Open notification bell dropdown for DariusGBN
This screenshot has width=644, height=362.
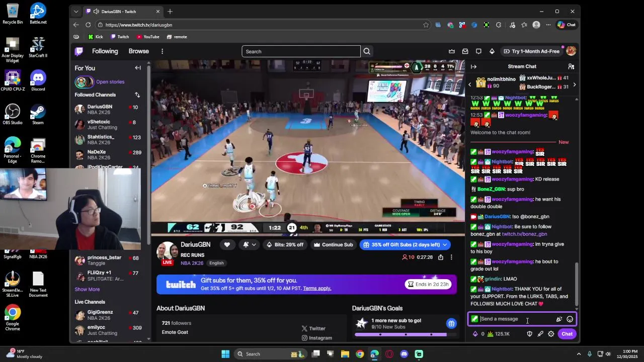[x=250, y=245]
